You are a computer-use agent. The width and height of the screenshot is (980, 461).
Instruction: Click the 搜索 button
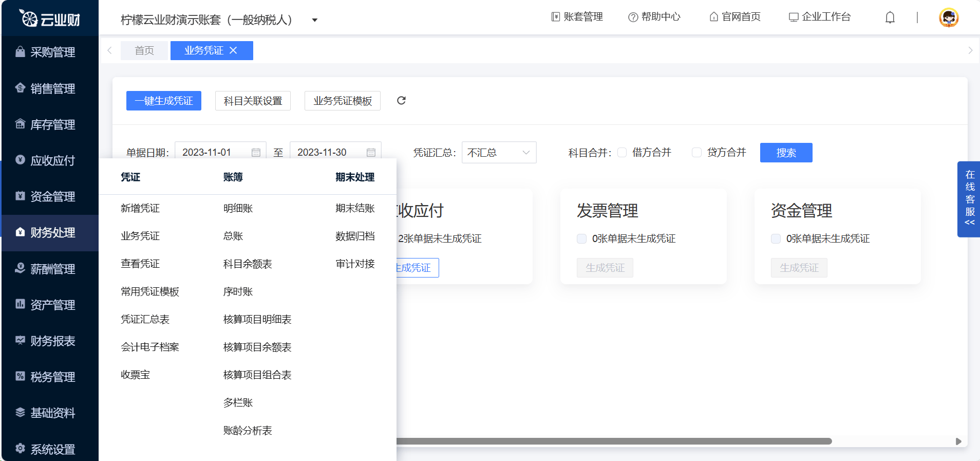[786, 153]
